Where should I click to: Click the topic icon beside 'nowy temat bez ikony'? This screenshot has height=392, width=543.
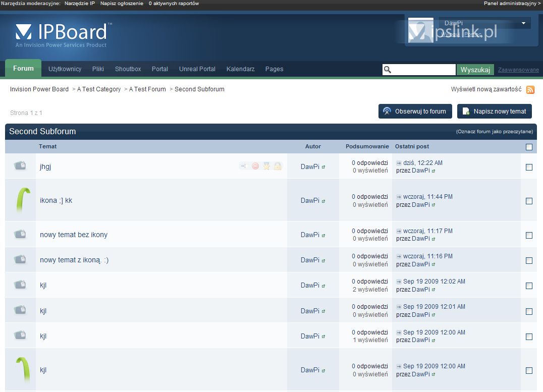[20, 234]
